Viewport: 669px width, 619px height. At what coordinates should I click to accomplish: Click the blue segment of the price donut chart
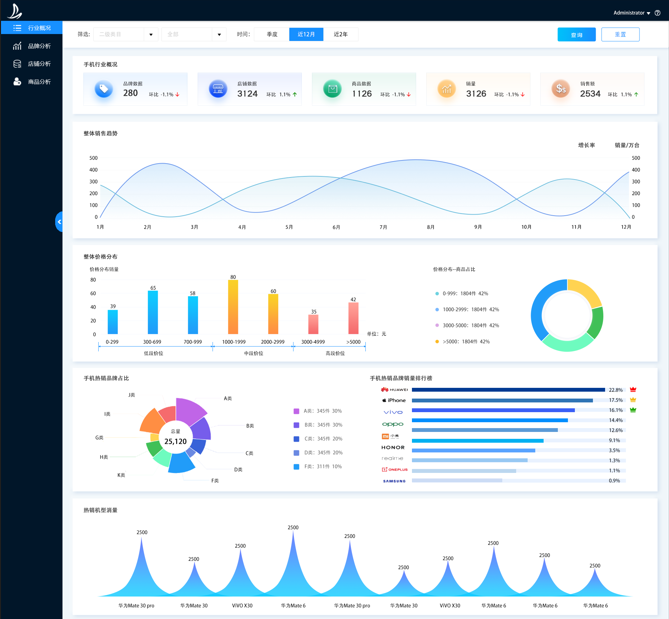click(537, 309)
